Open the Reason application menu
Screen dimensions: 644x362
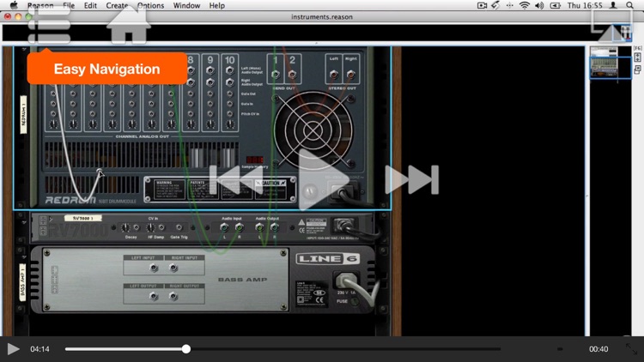tap(40, 5)
